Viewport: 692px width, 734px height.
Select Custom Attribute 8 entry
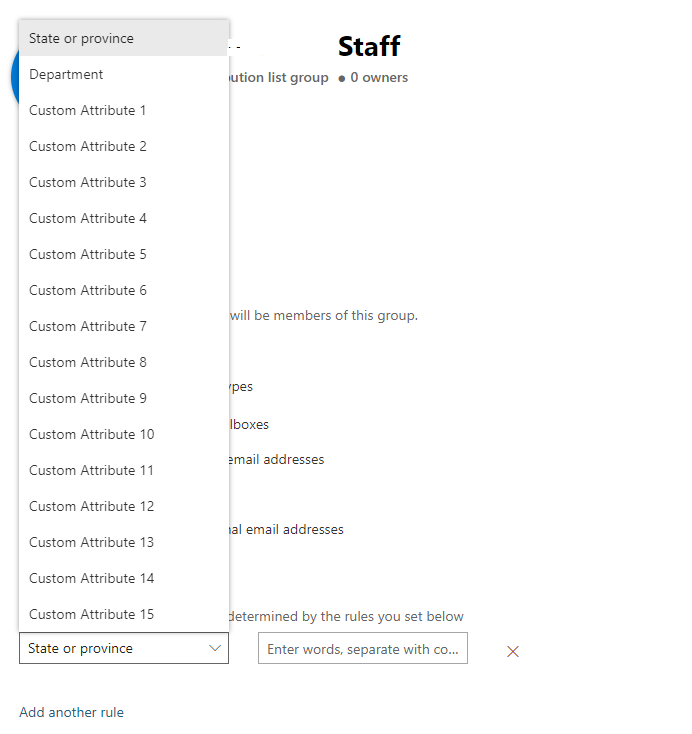point(124,363)
